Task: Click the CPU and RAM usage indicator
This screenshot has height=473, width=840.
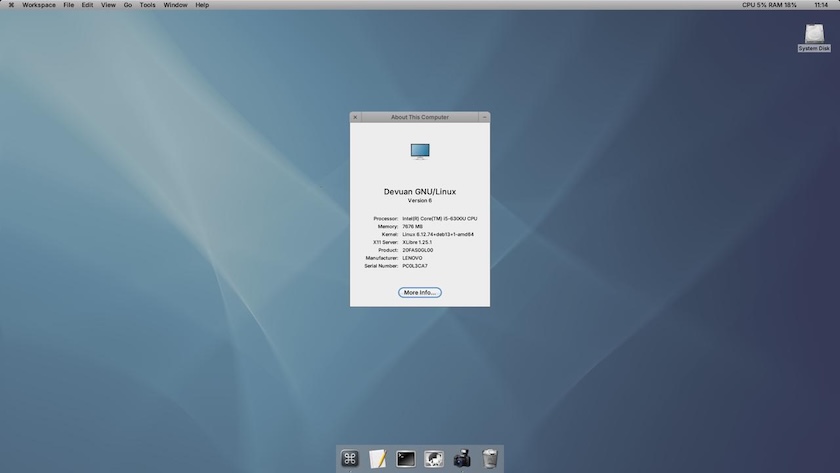Action: point(769,5)
